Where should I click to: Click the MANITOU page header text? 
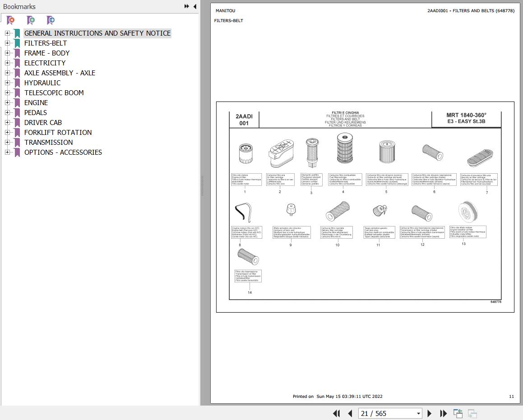[225, 11]
